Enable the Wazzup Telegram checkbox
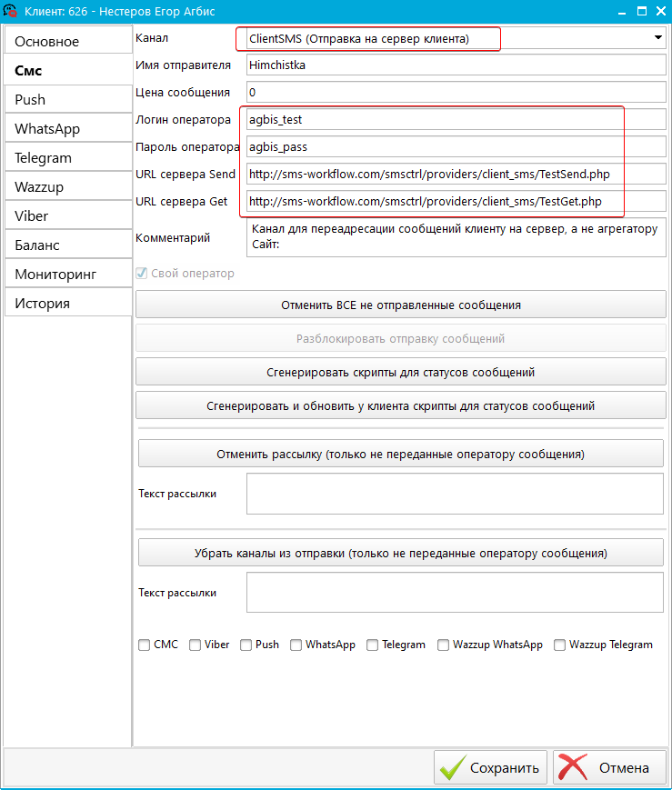Screen dimensions: 672x790 [x=559, y=645]
